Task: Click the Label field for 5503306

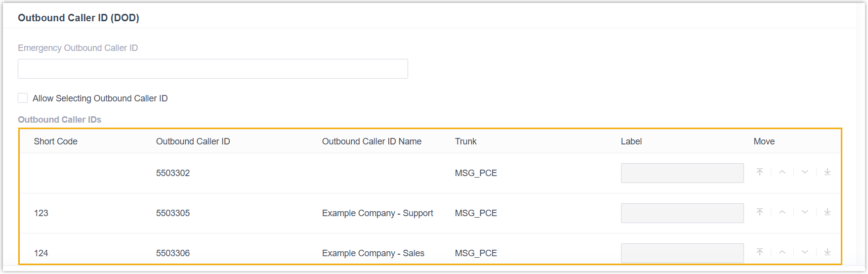Action: (682, 253)
